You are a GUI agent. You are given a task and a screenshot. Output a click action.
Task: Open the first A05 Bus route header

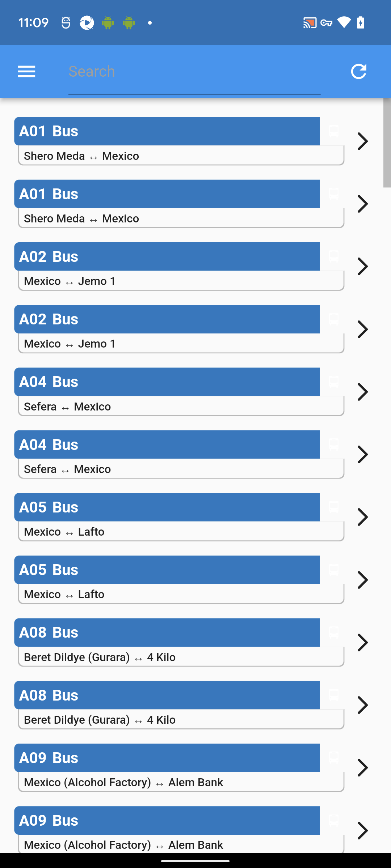(167, 507)
